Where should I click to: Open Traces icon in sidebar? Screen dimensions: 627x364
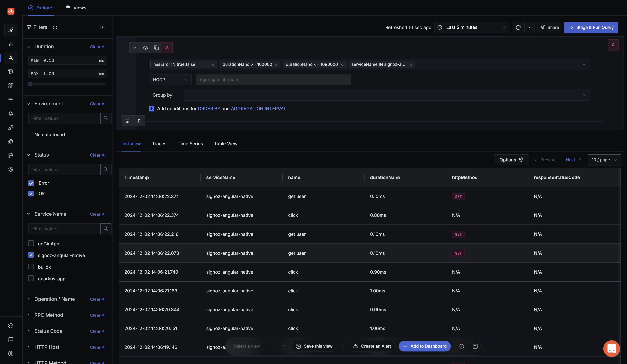pyautogui.click(x=11, y=58)
